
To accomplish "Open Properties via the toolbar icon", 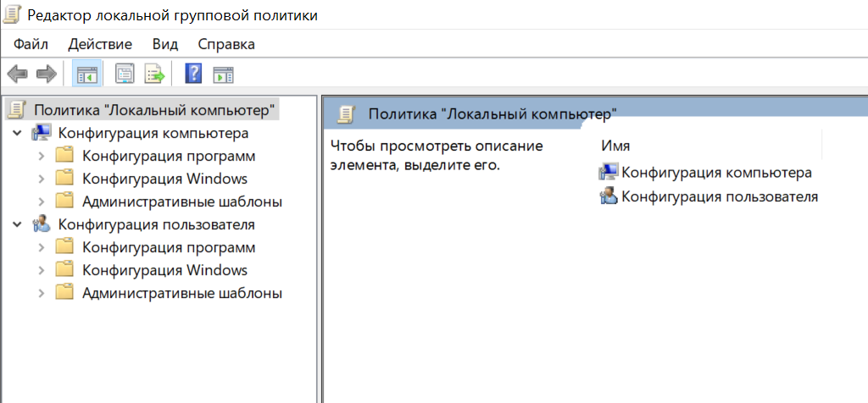I will [x=125, y=75].
